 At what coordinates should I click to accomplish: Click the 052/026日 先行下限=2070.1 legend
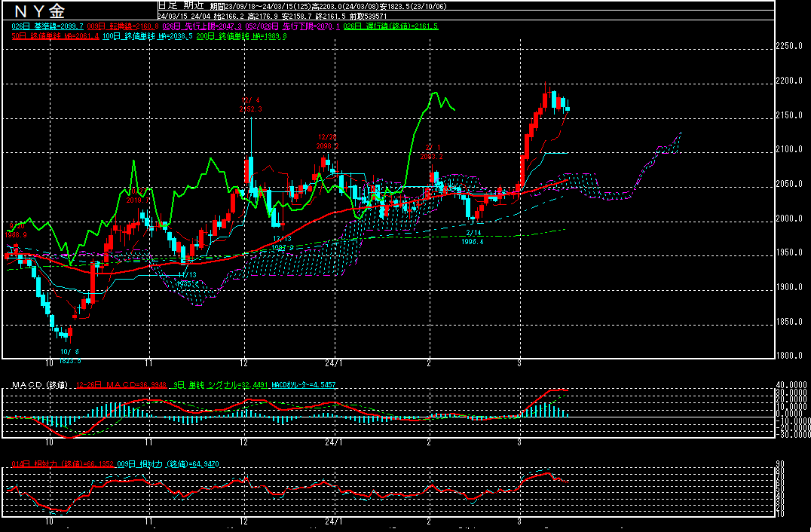[292, 26]
